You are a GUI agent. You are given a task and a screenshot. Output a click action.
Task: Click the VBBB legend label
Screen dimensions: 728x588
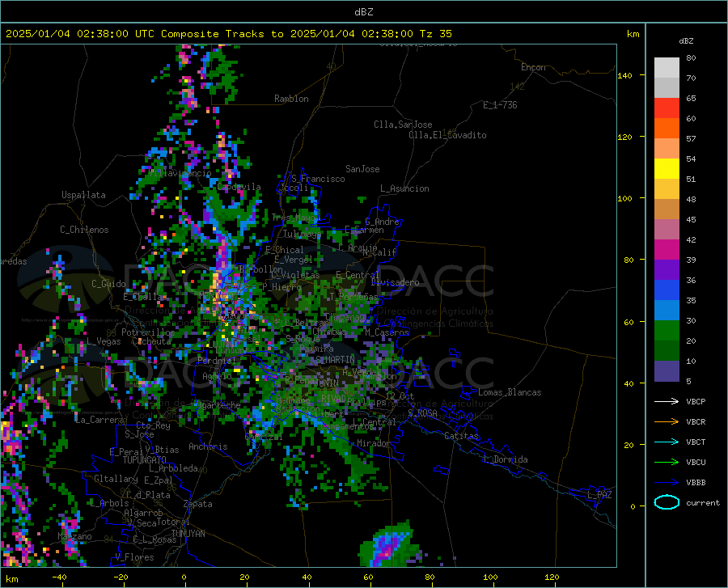click(696, 483)
